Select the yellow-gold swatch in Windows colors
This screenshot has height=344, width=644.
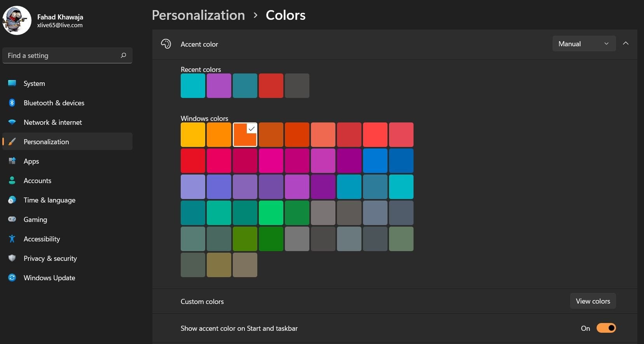(x=193, y=135)
